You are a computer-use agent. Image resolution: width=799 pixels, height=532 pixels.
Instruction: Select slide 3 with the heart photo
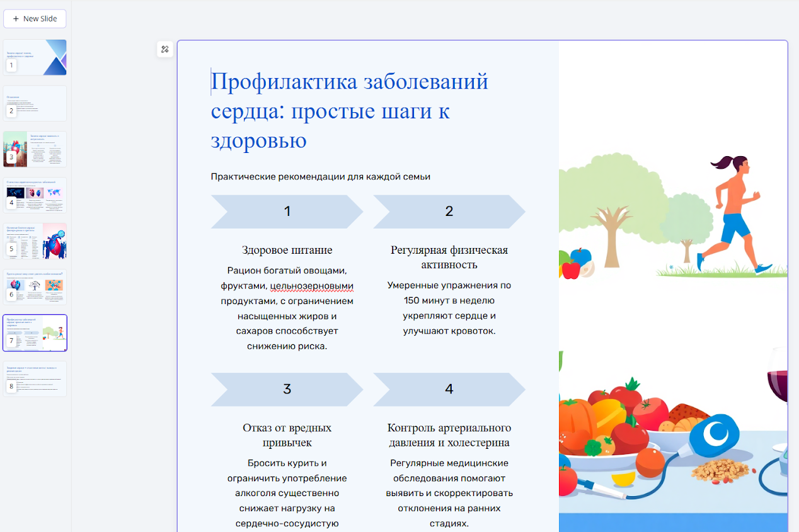click(x=35, y=149)
